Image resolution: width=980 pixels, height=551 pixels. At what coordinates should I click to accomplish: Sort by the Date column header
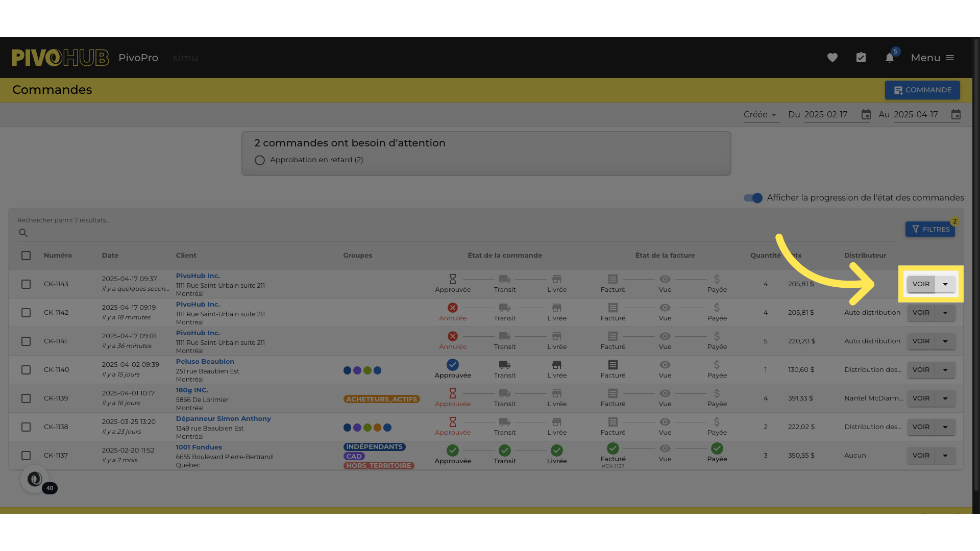point(110,256)
